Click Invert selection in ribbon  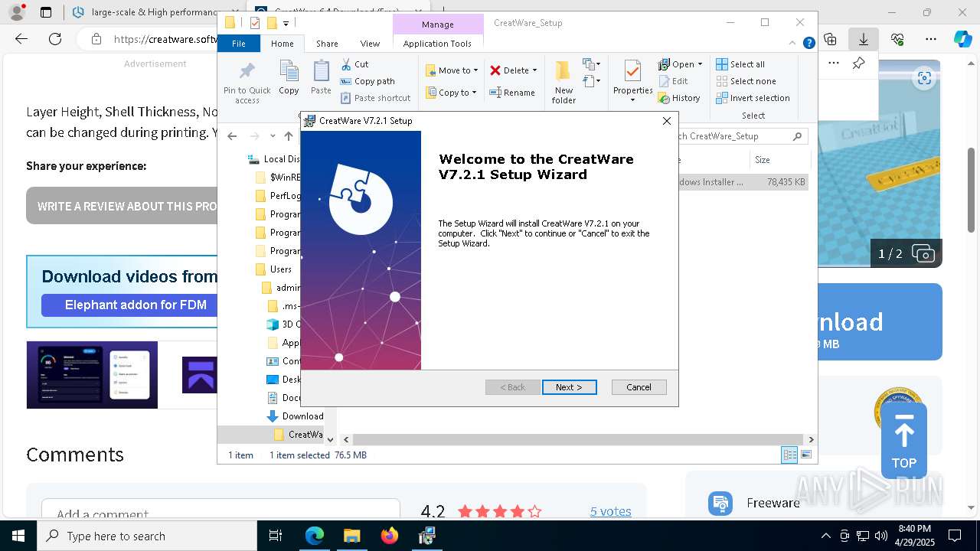[x=753, y=98]
